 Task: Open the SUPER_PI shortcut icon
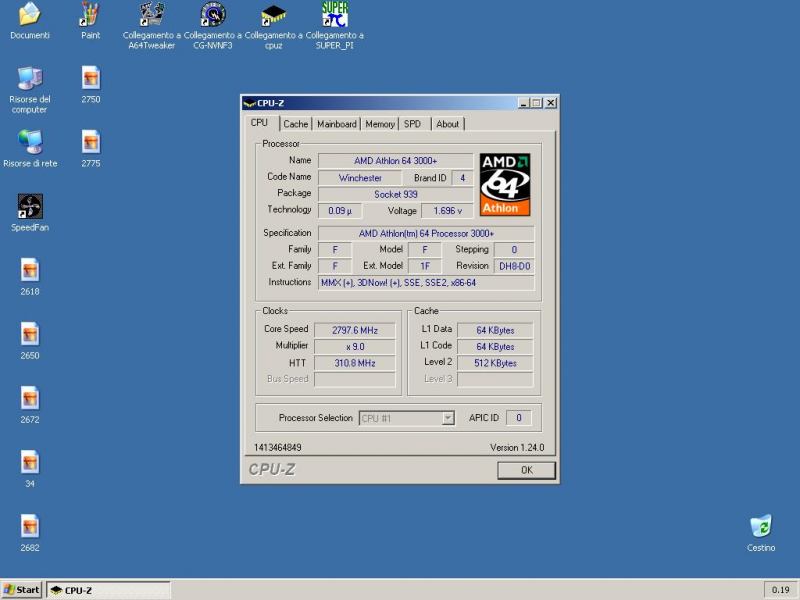335,14
